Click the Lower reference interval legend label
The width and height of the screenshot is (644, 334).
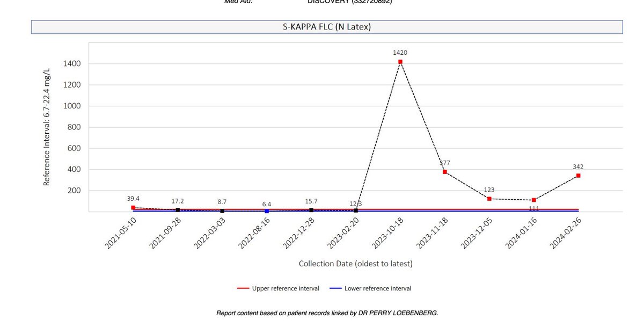pos(378,288)
